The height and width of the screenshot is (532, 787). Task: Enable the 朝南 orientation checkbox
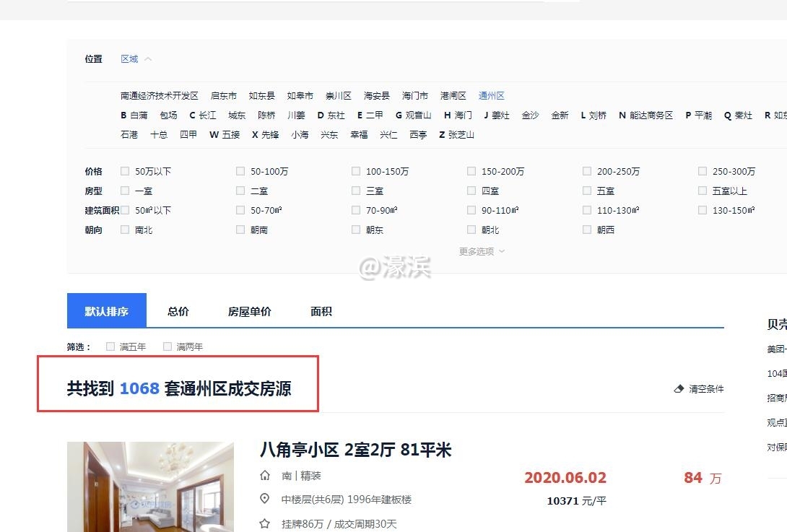pyautogui.click(x=240, y=230)
